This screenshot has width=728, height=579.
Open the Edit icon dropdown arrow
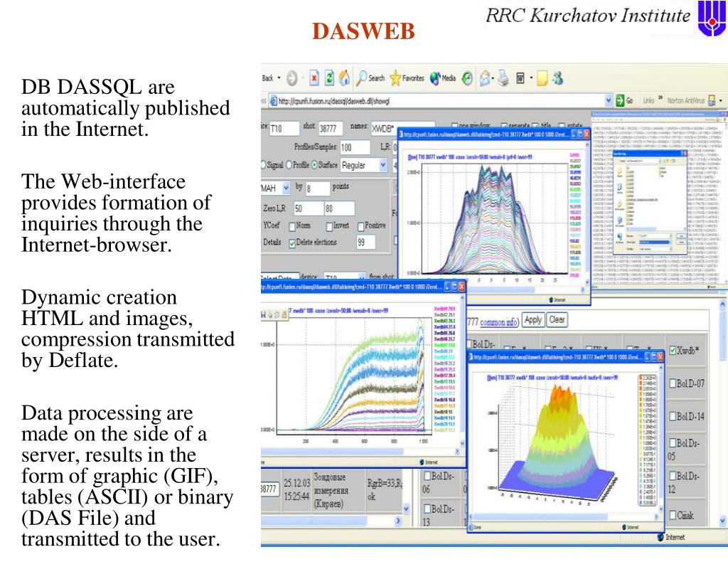531,78
